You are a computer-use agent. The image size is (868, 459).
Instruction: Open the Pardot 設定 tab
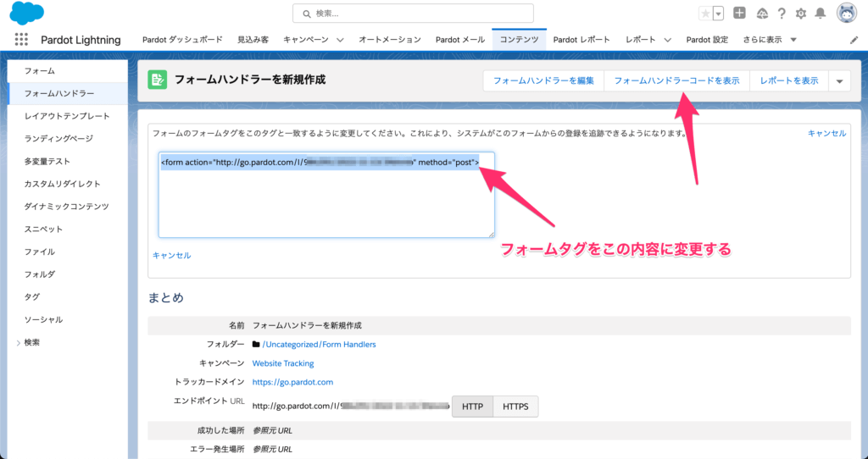tap(707, 40)
